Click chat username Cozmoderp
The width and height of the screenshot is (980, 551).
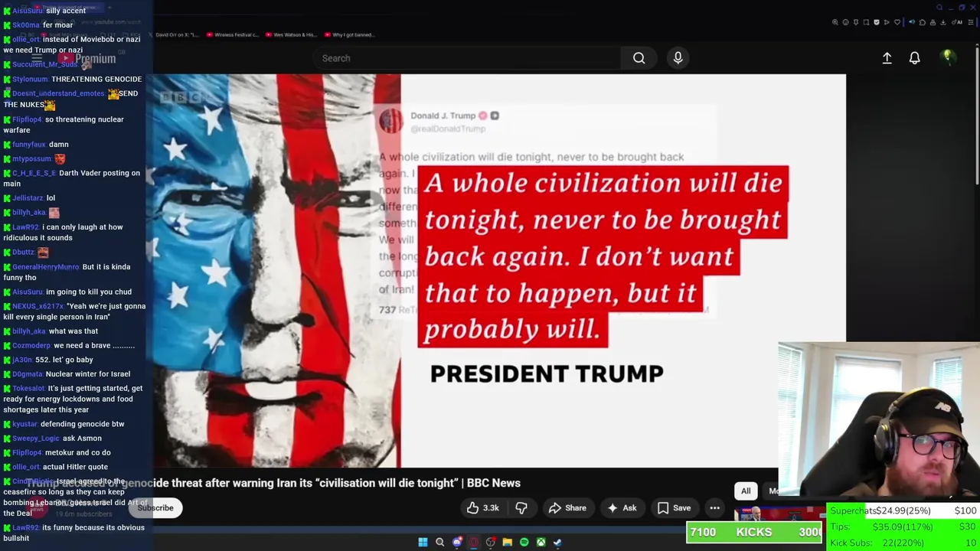[x=31, y=346]
